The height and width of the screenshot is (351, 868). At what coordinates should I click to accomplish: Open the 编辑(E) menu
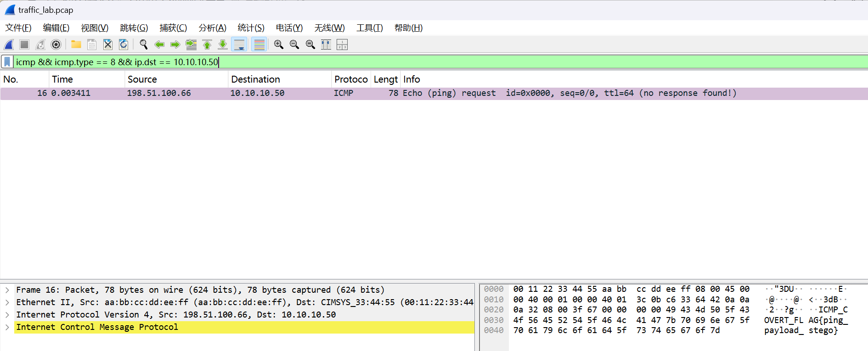(56, 28)
